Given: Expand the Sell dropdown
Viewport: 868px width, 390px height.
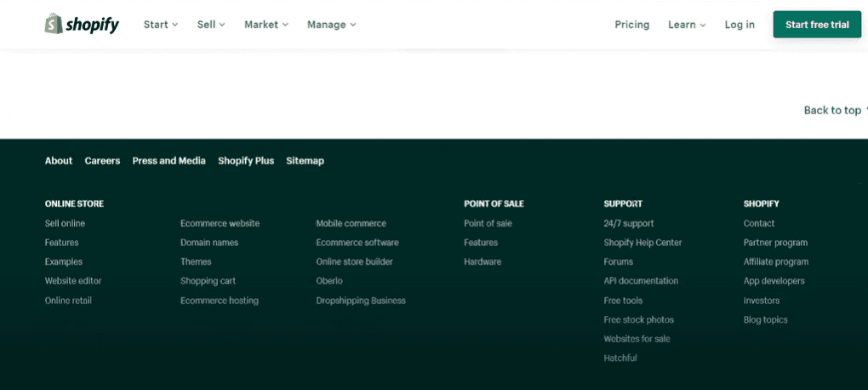Looking at the screenshot, I should 211,25.
